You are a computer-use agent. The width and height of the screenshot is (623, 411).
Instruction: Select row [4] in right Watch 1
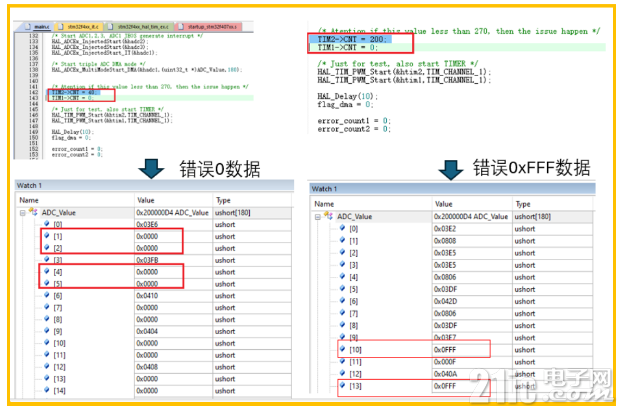coord(452,277)
